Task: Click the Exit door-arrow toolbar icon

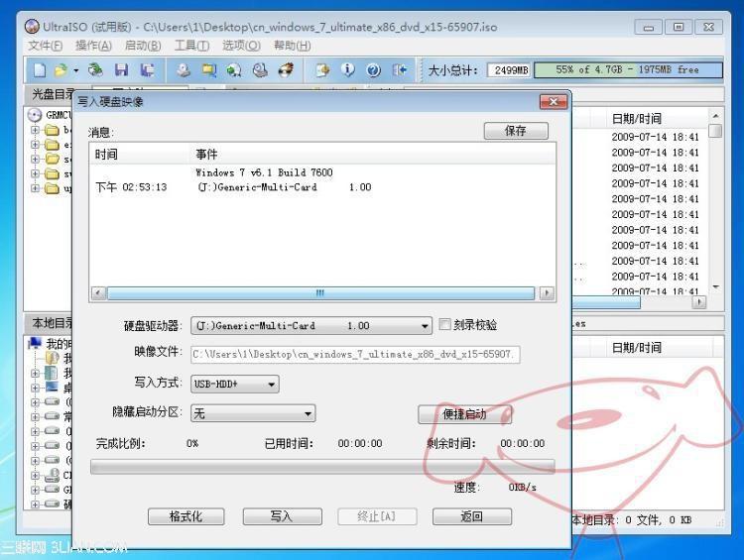Action: tap(400, 70)
